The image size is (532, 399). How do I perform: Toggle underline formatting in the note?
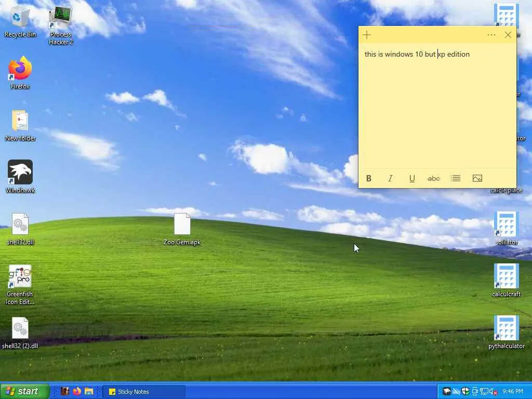[412, 179]
